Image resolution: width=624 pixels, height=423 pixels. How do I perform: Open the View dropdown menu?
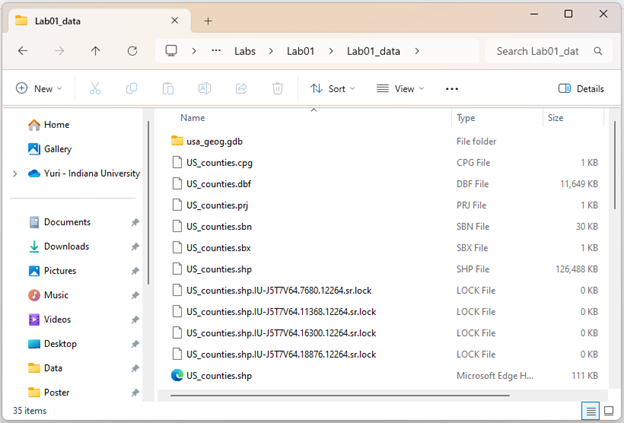click(x=400, y=88)
